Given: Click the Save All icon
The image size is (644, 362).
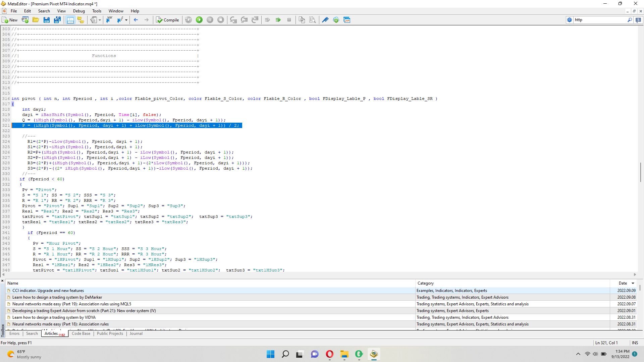Looking at the screenshot, I should [57, 20].
